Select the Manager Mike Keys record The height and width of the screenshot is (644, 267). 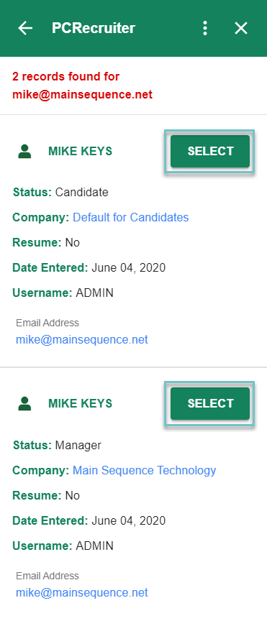[210, 403]
